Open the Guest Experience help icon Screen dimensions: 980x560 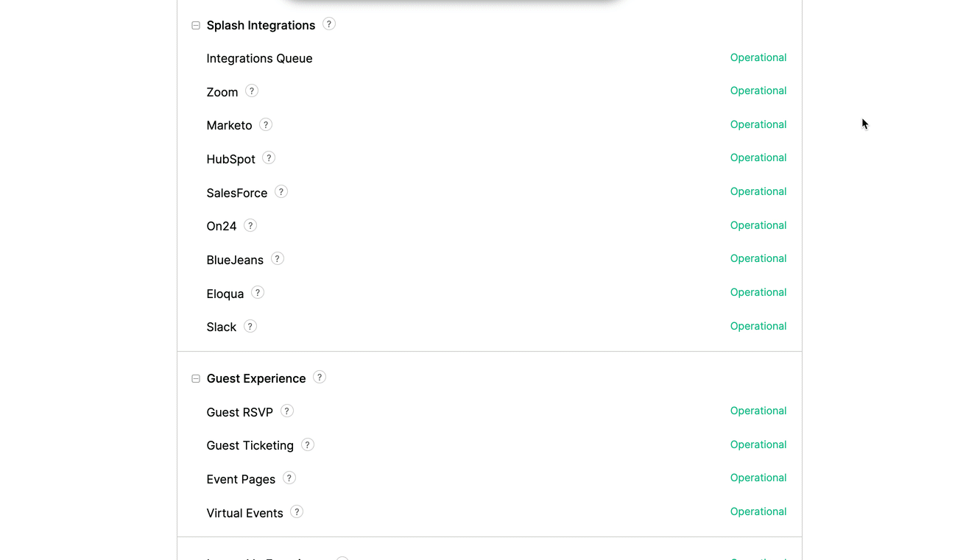click(x=320, y=377)
